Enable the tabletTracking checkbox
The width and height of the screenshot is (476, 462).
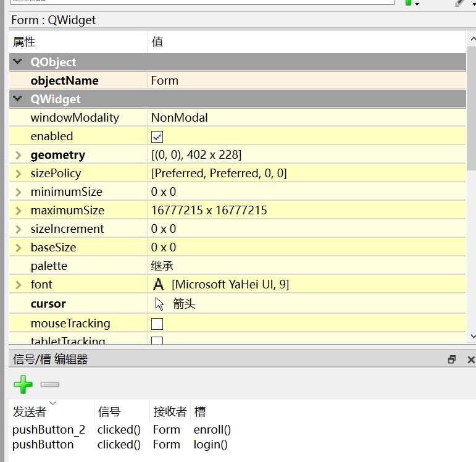tap(157, 340)
